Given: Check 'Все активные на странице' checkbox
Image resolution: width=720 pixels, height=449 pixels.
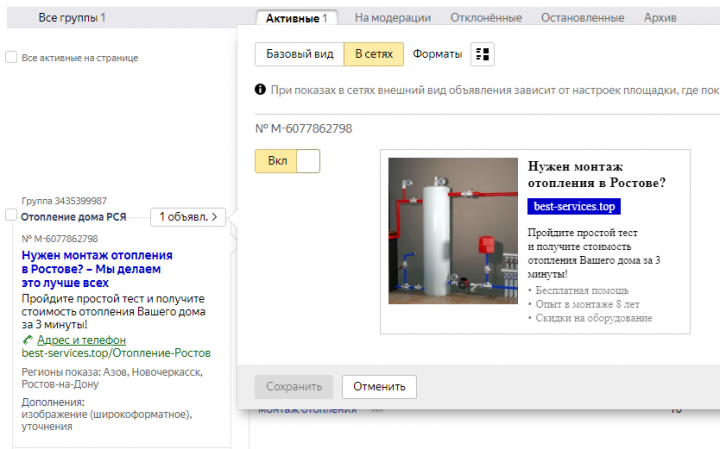Looking at the screenshot, I should click(11, 57).
